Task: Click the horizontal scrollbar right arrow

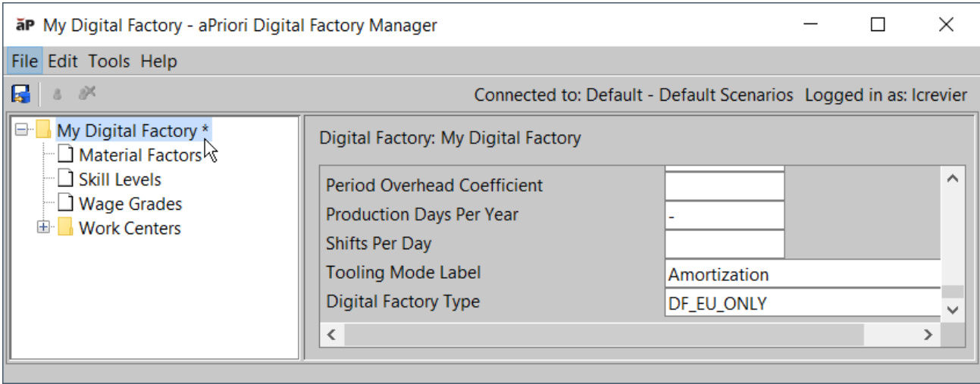Action: pyautogui.click(x=926, y=334)
